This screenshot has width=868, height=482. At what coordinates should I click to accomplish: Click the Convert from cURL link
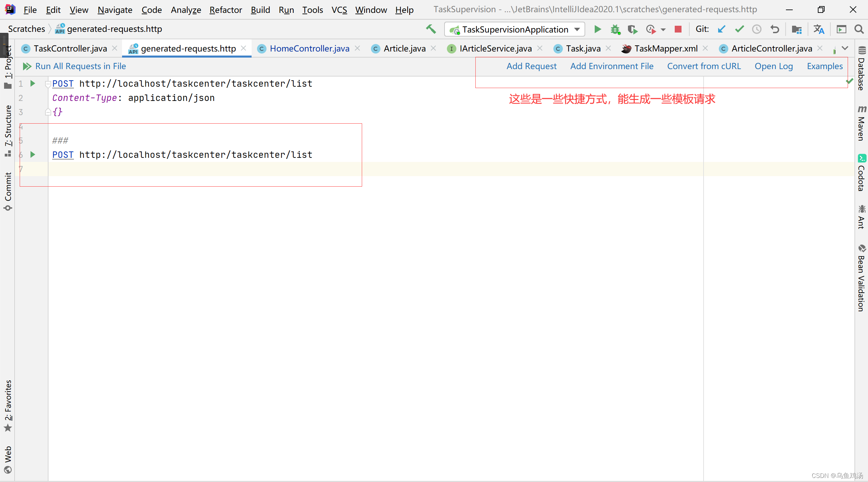tap(704, 66)
